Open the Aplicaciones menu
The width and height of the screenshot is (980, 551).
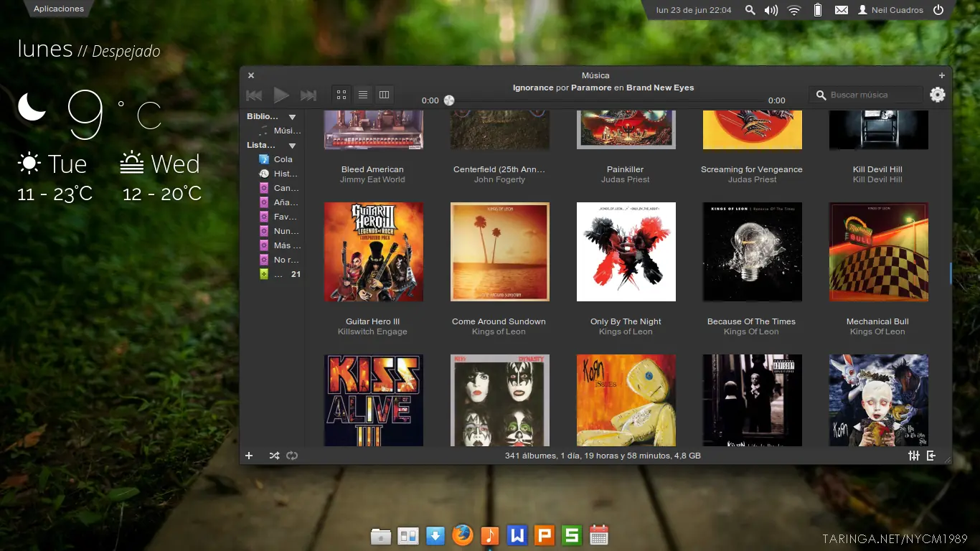coord(59,9)
